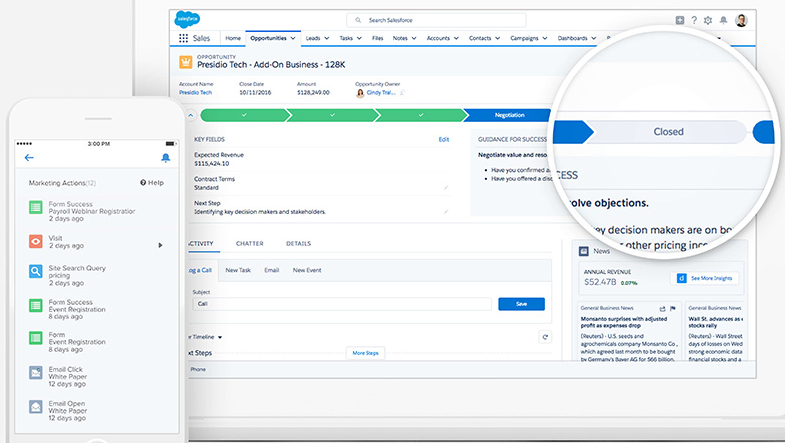The width and height of the screenshot is (785, 443).
Task: Expand the Leads tab dropdown
Action: pos(326,38)
